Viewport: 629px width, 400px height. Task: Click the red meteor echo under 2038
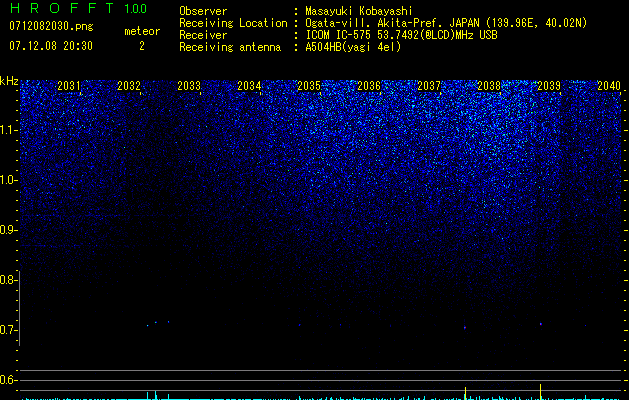click(x=465, y=328)
